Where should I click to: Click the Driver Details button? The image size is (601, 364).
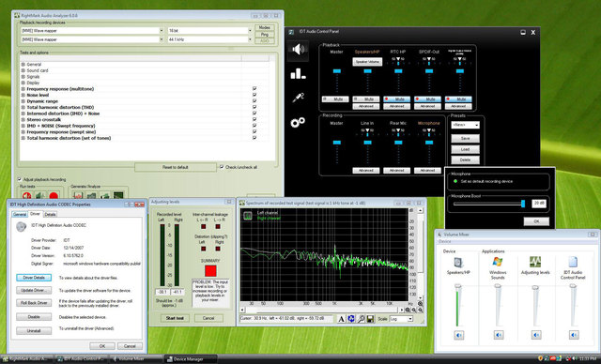point(34,278)
